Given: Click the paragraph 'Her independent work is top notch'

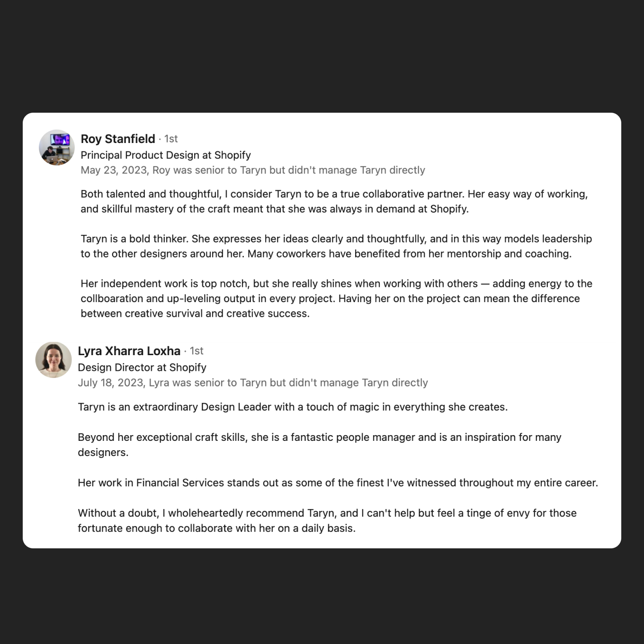Looking at the screenshot, I should (x=336, y=298).
